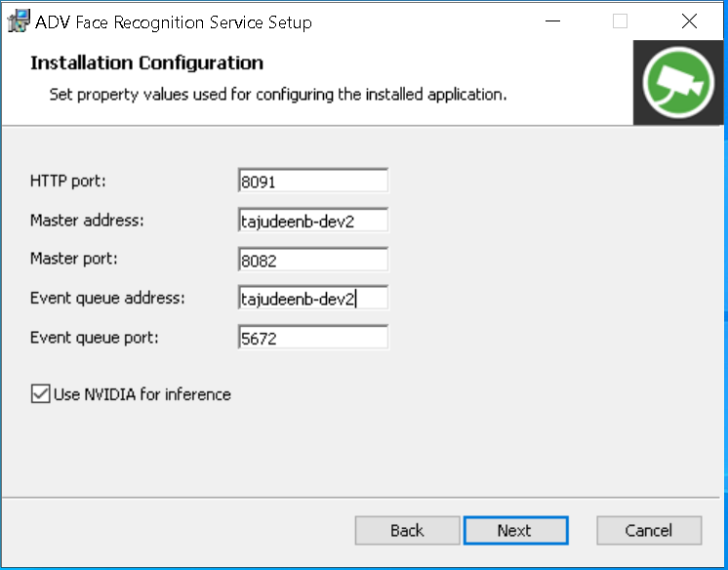728x570 pixels.
Task: Click the "Master port:" label
Action: click(75, 259)
